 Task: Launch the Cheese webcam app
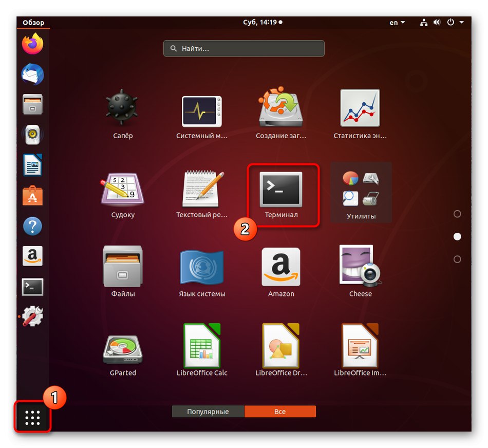click(361, 271)
